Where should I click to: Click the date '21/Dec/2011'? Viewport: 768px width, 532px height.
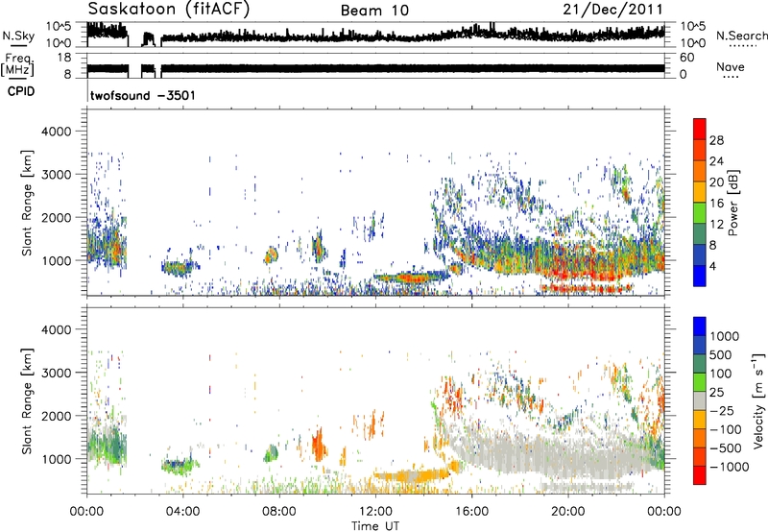click(612, 9)
